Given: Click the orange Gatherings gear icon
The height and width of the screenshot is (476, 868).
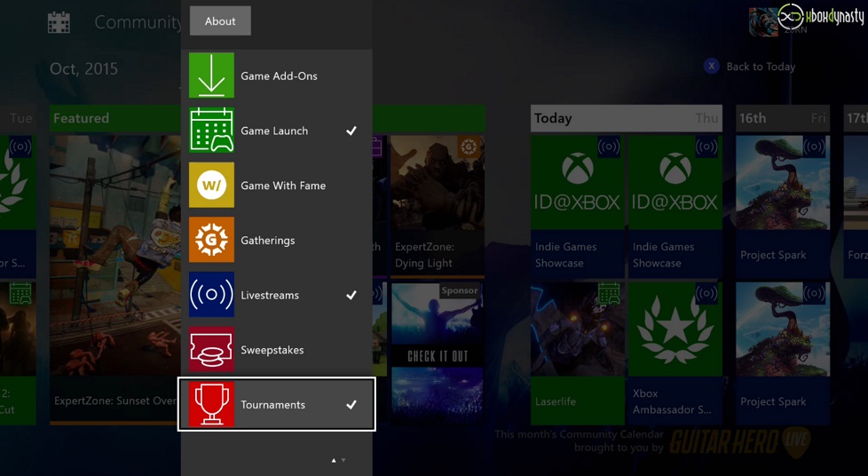Looking at the screenshot, I should (x=211, y=240).
